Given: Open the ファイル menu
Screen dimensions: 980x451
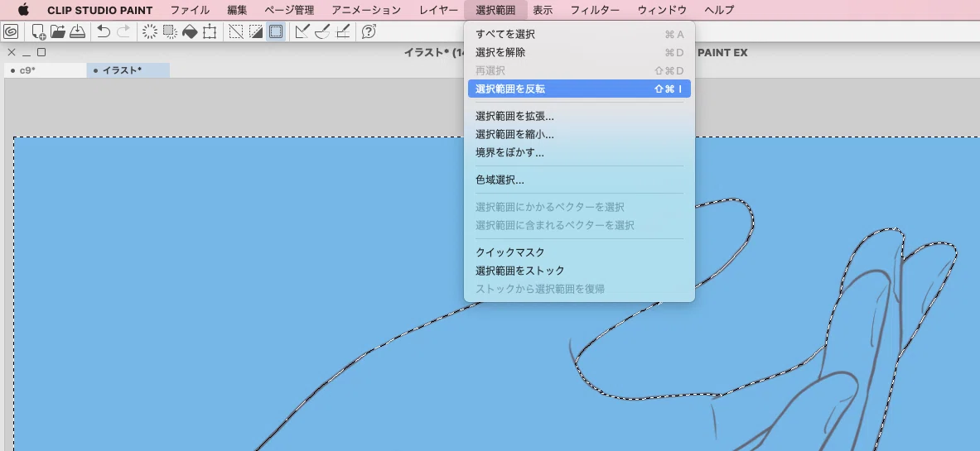Looking at the screenshot, I should click(x=190, y=10).
